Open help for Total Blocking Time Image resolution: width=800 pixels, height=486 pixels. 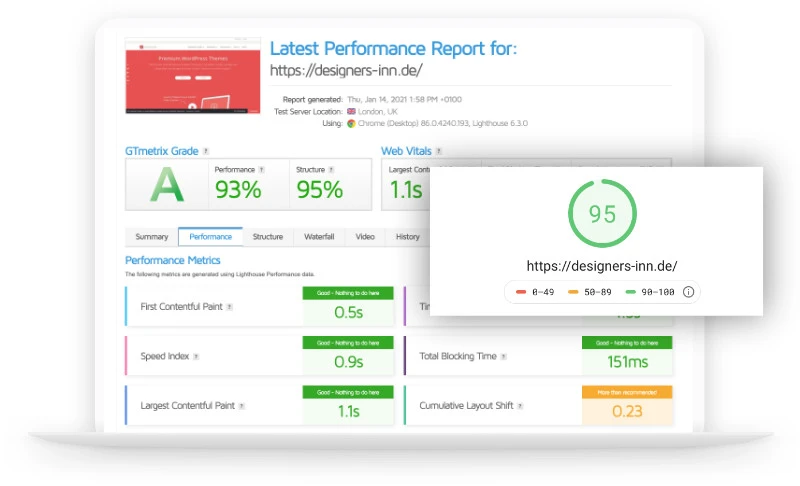504,356
